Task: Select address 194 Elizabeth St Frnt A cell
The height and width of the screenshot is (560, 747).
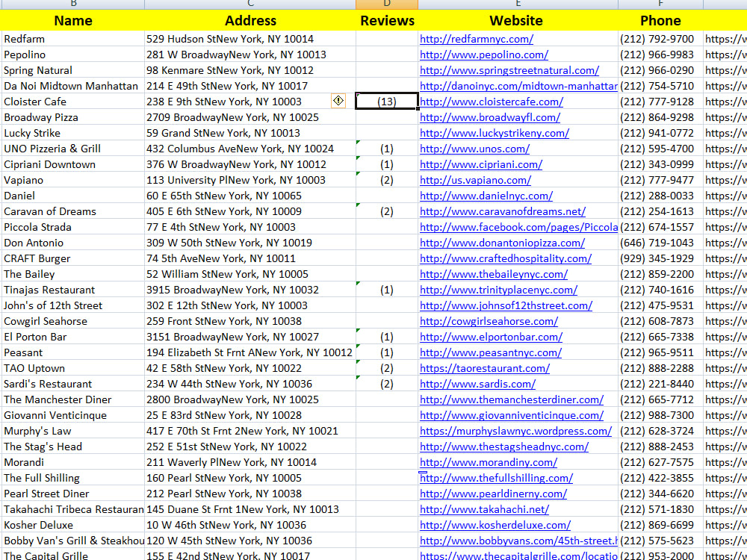Action: [250, 353]
